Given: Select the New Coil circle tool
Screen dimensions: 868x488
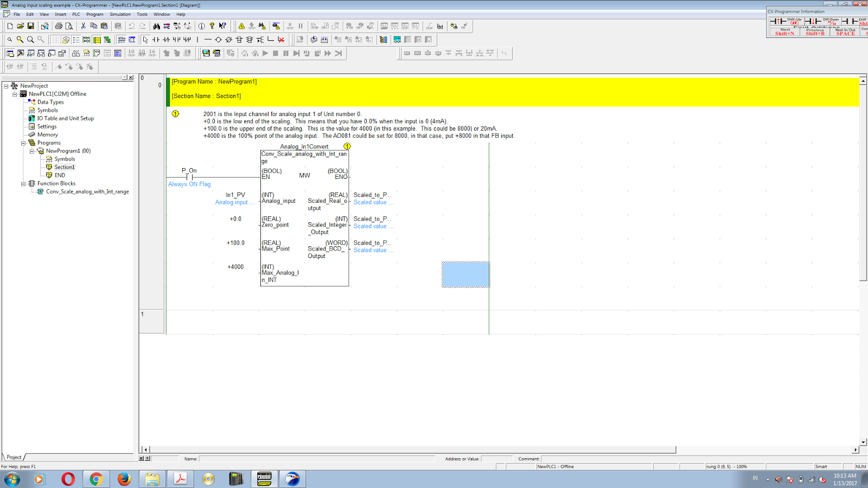Looking at the screenshot, I should coord(218,40).
